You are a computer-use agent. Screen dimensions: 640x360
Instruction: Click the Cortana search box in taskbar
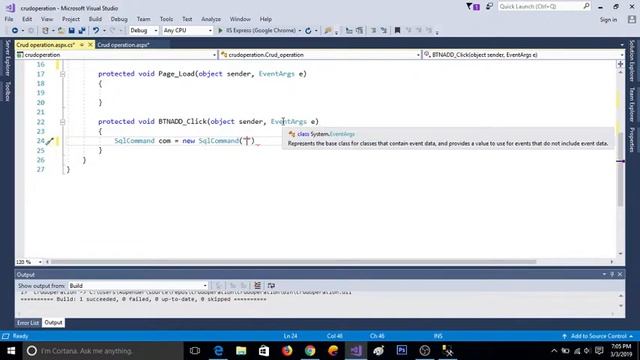pos(102,351)
